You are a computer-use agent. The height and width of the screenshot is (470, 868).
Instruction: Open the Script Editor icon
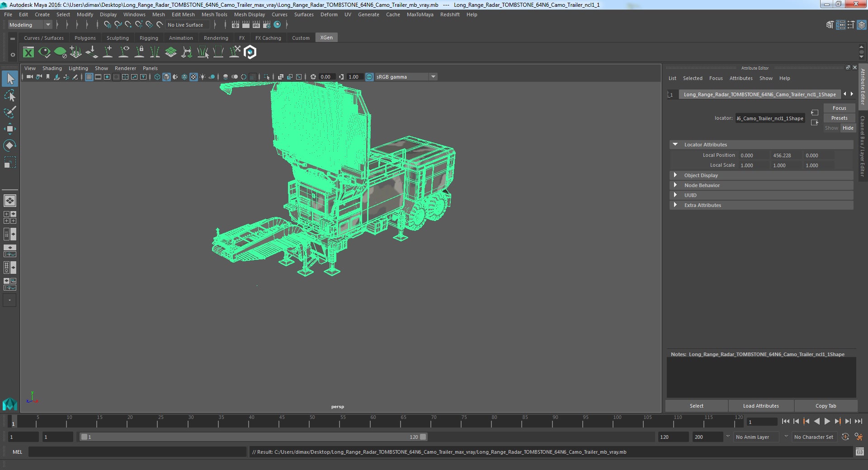point(859,452)
